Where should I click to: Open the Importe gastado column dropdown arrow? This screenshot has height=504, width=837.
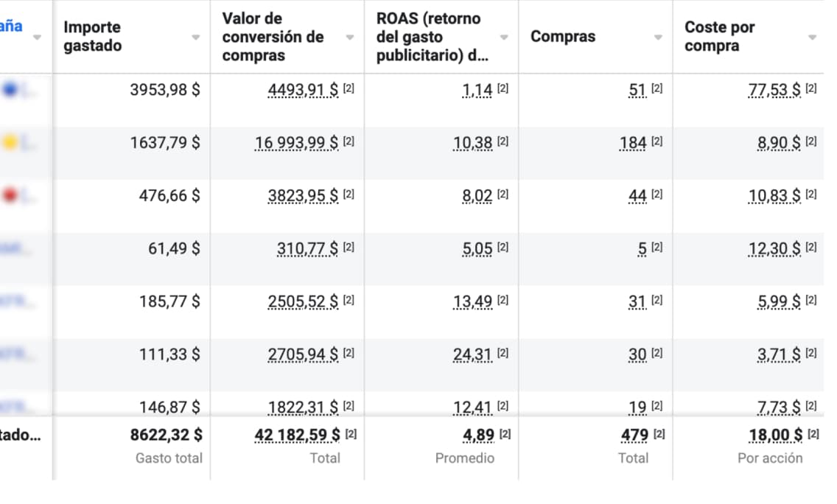coord(196,38)
